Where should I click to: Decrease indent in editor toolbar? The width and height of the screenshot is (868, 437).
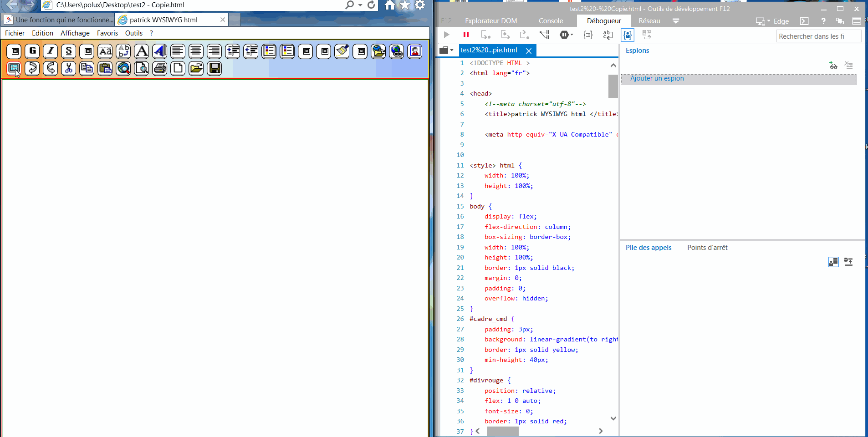[x=251, y=51]
